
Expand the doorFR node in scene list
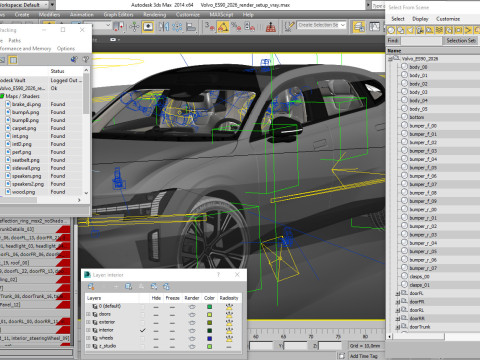coord(397,302)
